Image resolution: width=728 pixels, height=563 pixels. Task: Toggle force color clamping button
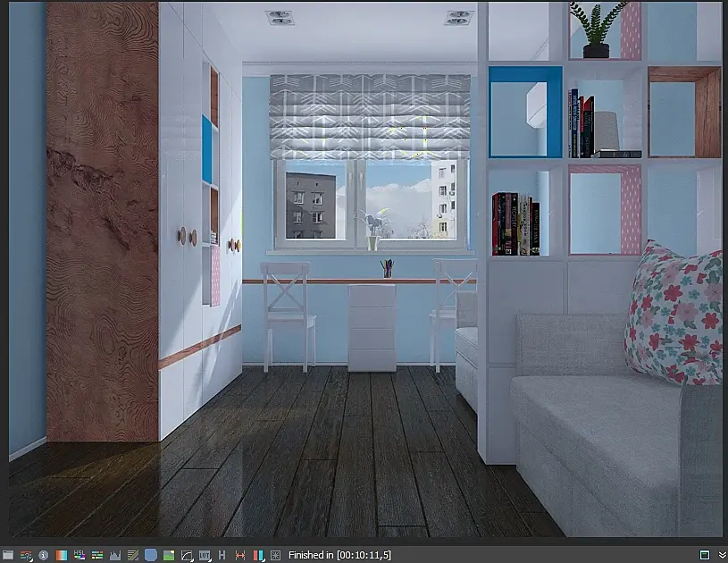26,555
